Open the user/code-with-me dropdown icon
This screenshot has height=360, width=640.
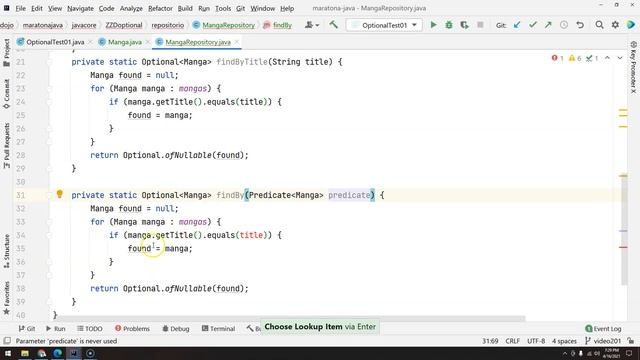[312, 25]
